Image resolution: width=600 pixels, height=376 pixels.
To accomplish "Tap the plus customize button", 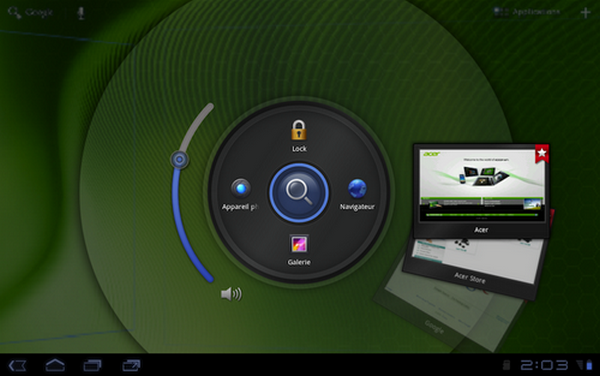I will (585, 13).
